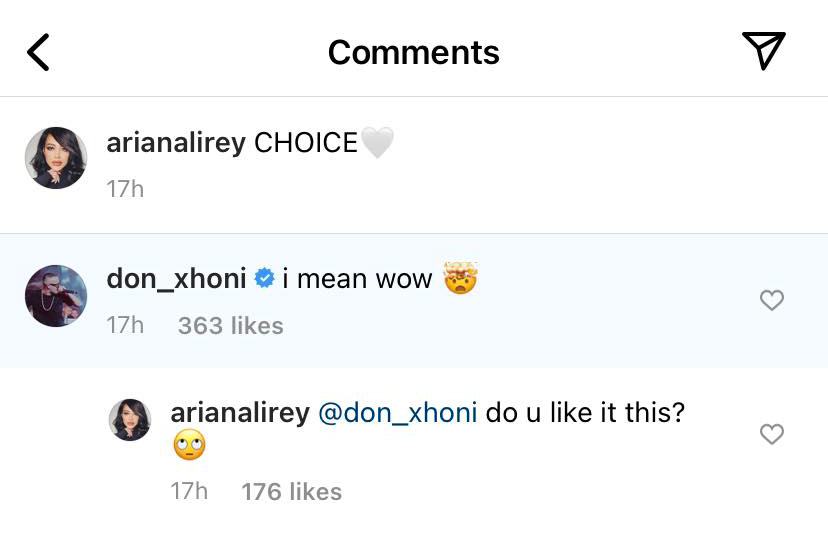Screen dimensions: 828x550
Task: Open arianalirey's small avatar in the reply
Action: click(x=129, y=421)
